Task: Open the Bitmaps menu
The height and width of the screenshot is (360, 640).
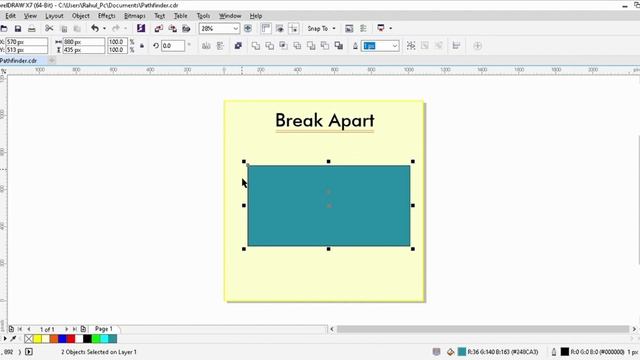Action: pos(135,16)
